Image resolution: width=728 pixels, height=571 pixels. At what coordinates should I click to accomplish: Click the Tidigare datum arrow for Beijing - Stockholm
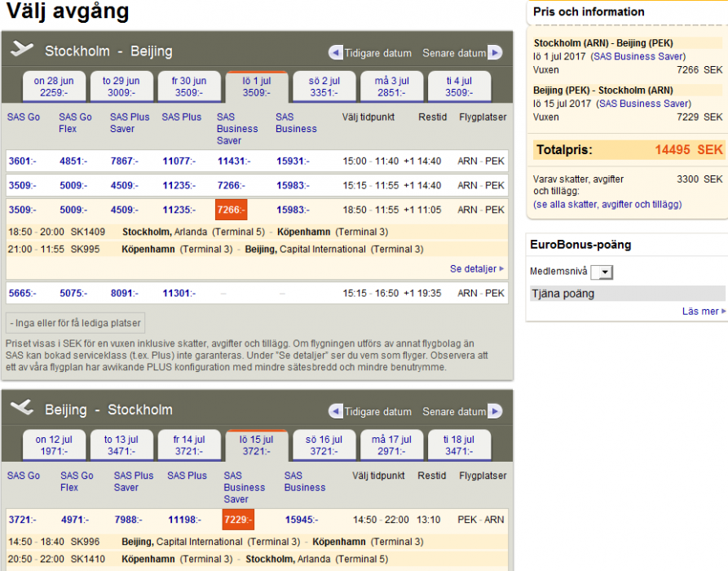click(335, 411)
